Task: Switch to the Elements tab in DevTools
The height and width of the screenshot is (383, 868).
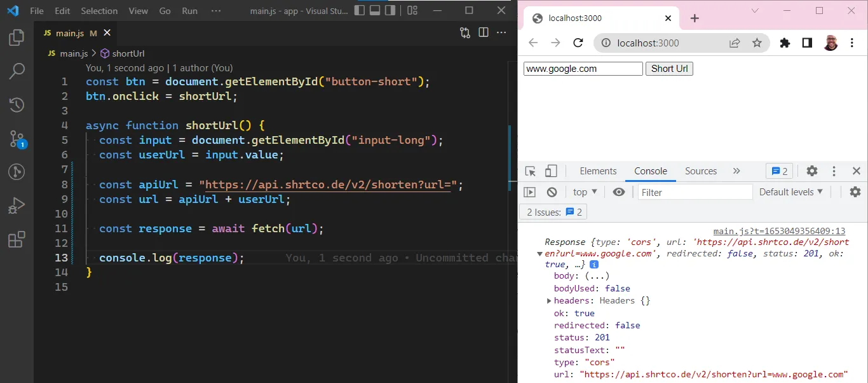Action: 598,171
